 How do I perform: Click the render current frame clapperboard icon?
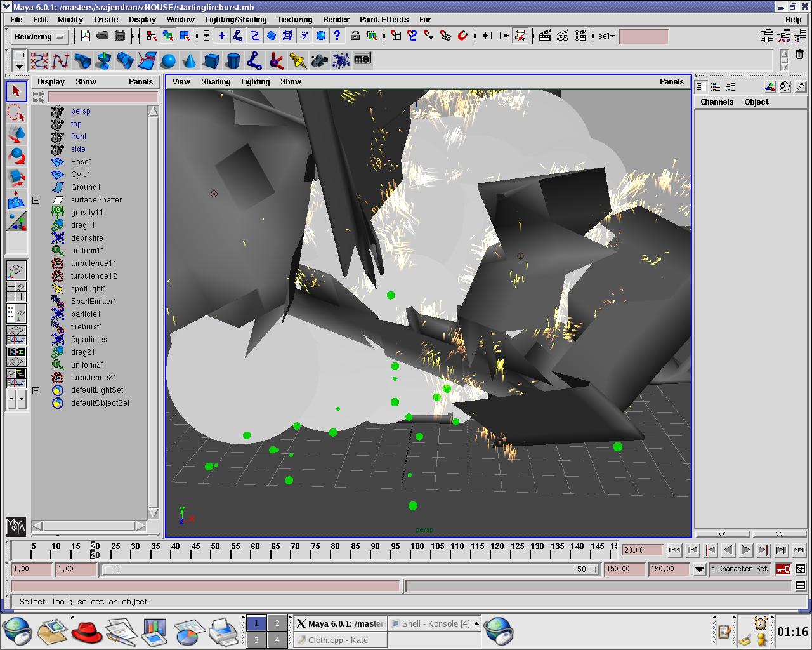[x=545, y=36]
